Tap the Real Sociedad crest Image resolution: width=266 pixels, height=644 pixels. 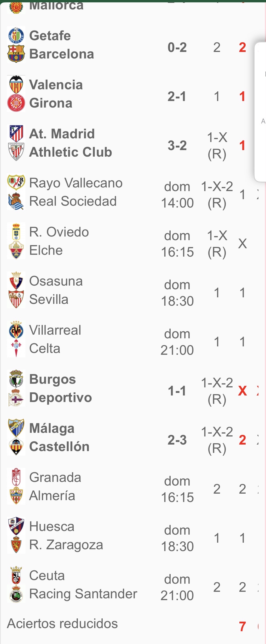click(x=16, y=201)
